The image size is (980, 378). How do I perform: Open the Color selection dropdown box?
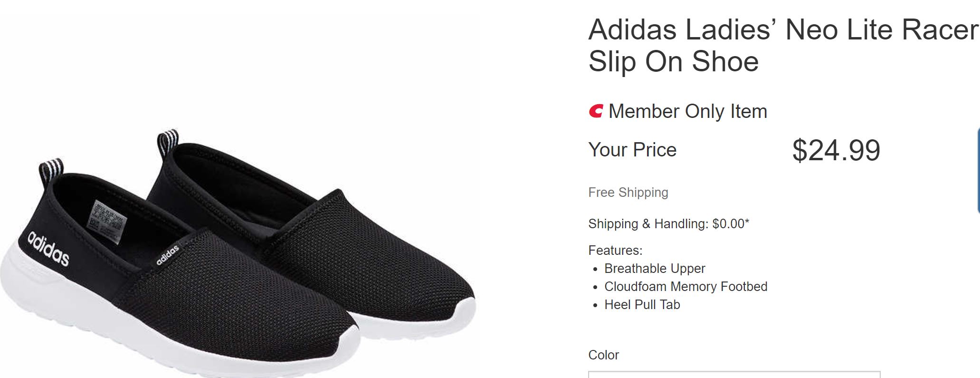pyautogui.click(x=734, y=374)
